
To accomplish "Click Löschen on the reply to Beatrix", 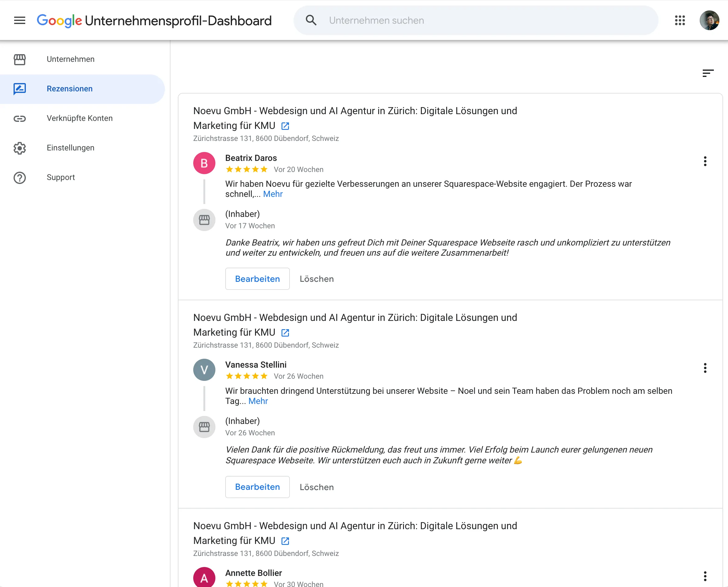I will tap(317, 279).
